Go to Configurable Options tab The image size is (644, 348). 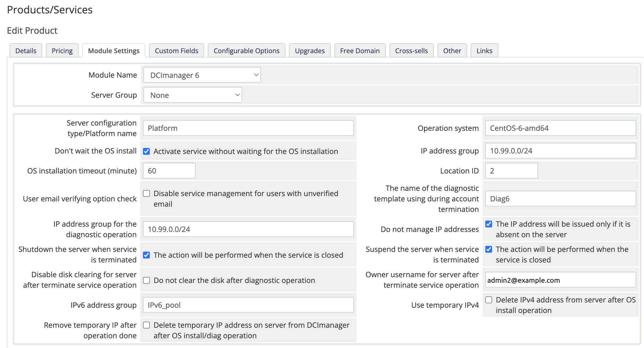247,51
